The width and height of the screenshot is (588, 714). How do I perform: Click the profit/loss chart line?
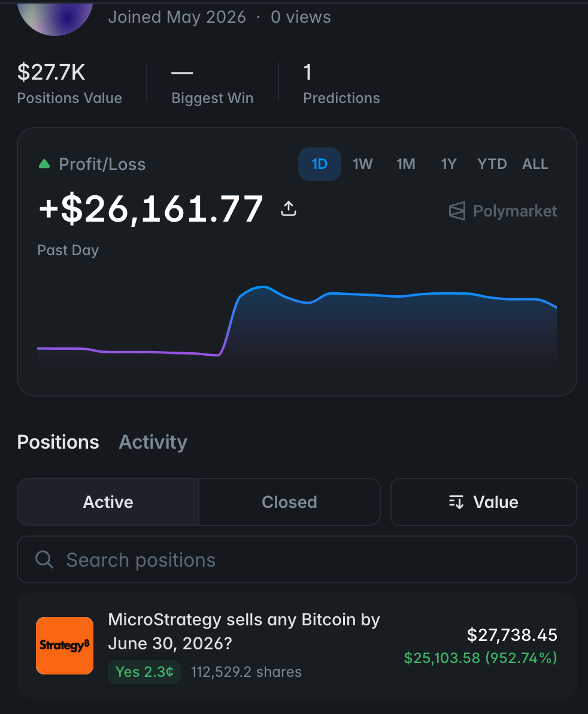click(297, 321)
